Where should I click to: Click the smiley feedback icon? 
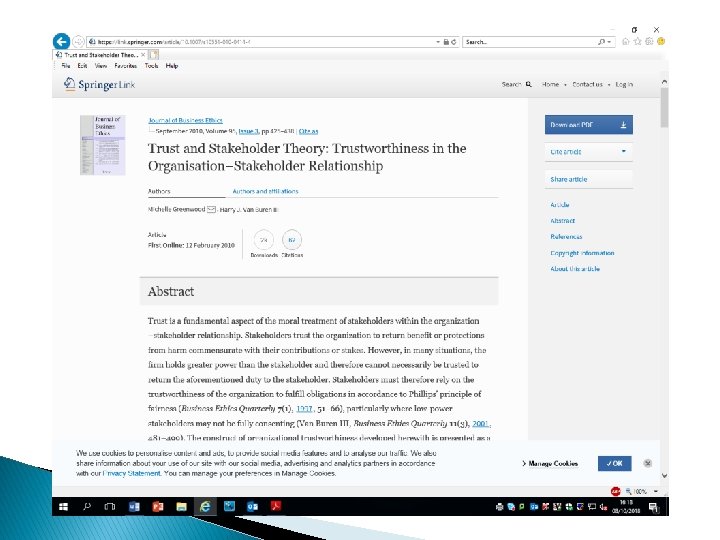click(x=661, y=41)
